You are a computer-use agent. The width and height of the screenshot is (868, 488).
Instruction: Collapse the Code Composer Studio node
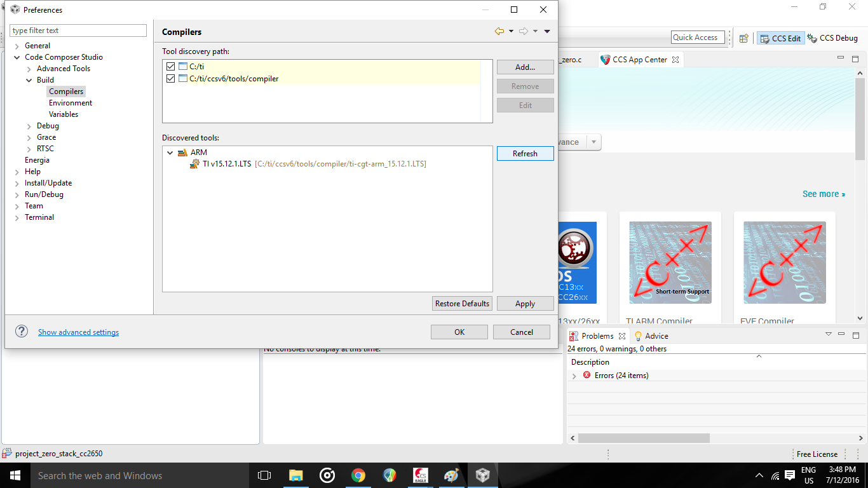pos(17,57)
